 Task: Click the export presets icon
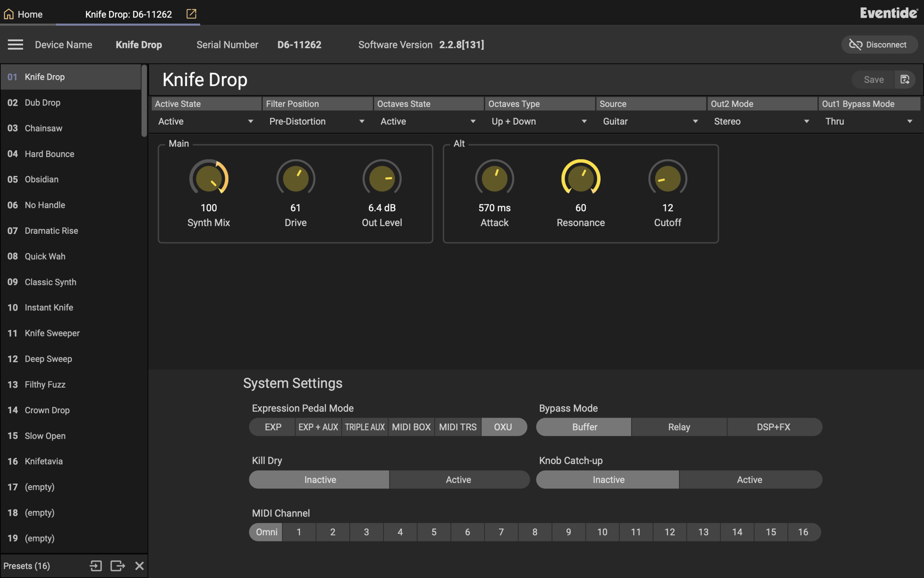point(118,566)
